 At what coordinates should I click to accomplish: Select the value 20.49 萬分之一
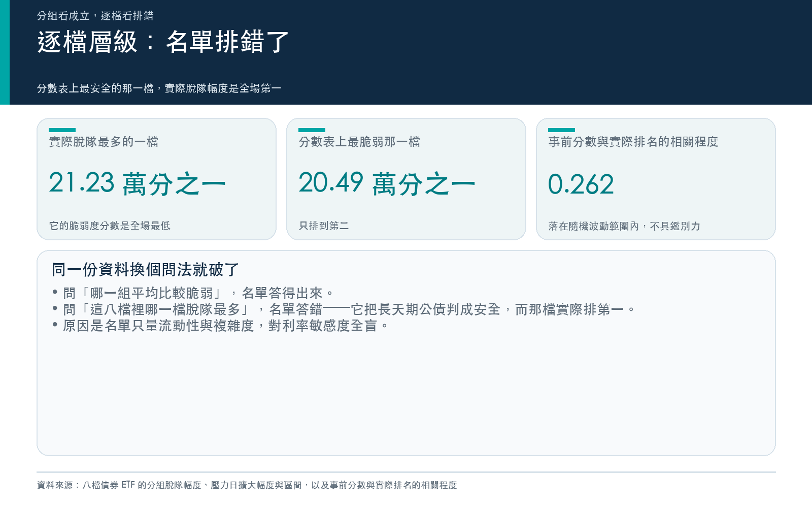click(387, 183)
